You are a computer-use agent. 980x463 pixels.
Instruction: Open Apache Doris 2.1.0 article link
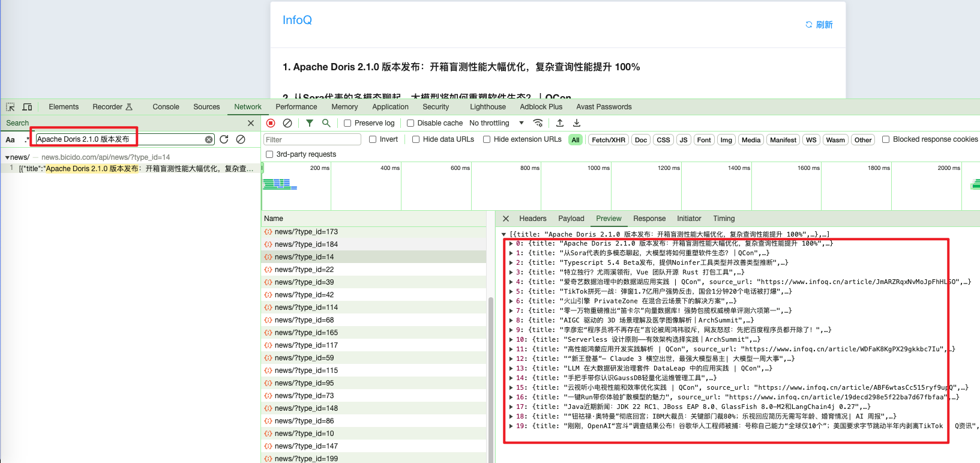point(461,67)
